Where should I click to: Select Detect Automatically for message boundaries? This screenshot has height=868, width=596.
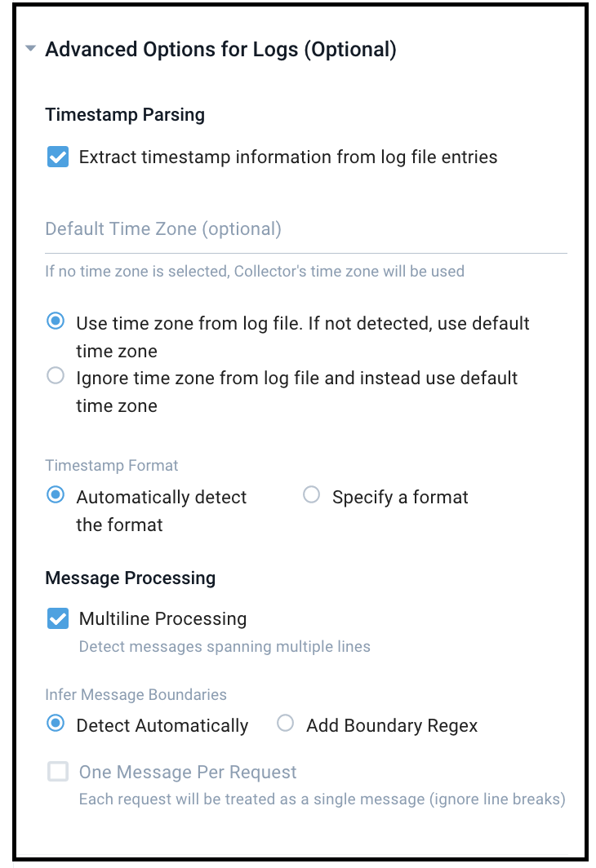pos(56,724)
